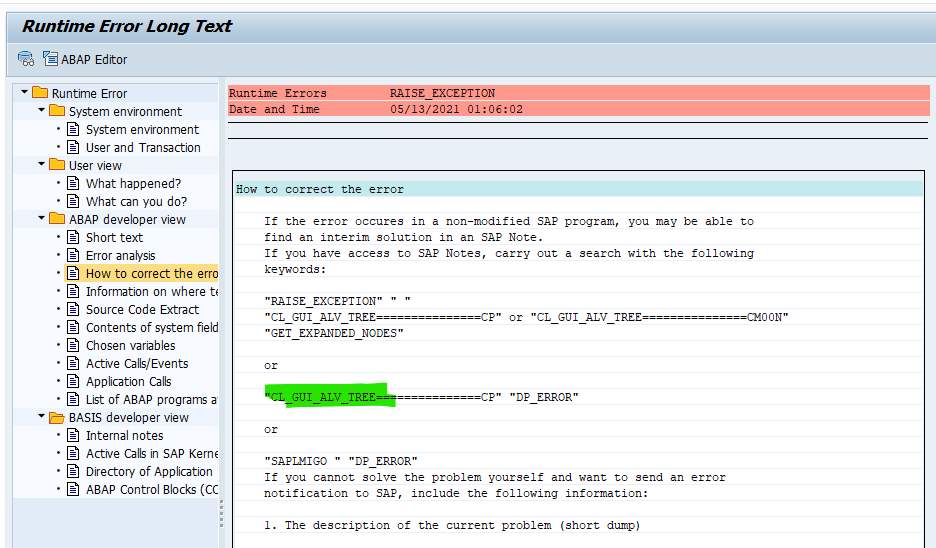Screen dimensions: 936x548
Task: Click the Date and Time label
Action: 274,109
